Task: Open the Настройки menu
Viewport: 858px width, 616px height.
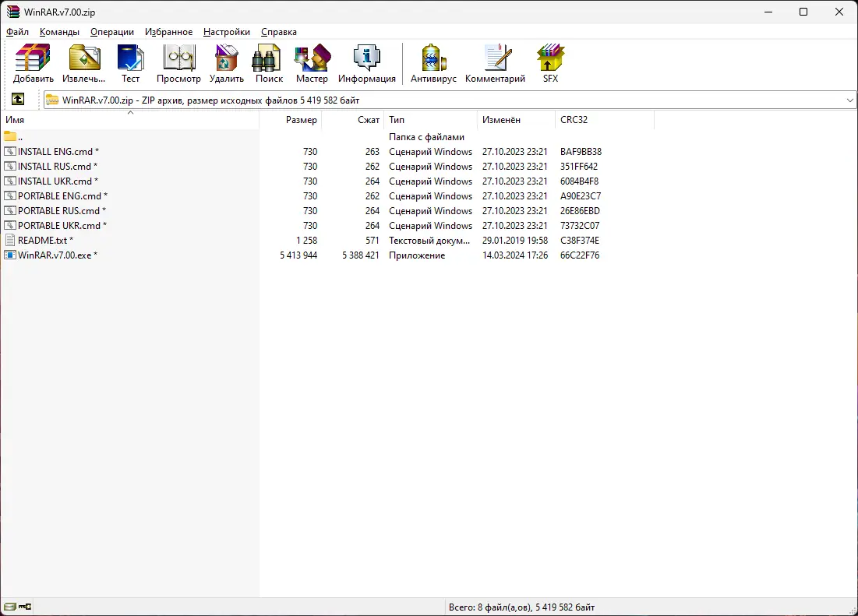Action: pyautogui.click(x=227, y=32)
